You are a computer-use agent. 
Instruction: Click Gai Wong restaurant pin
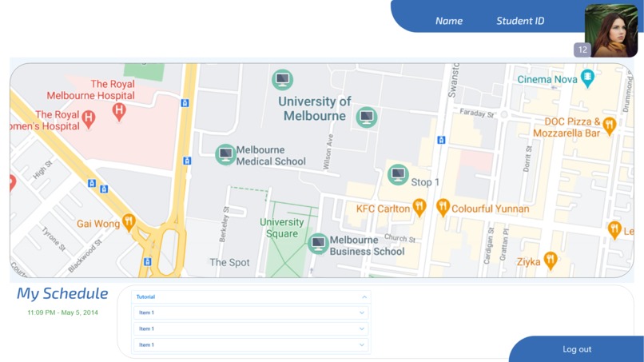tap(129, 223)
